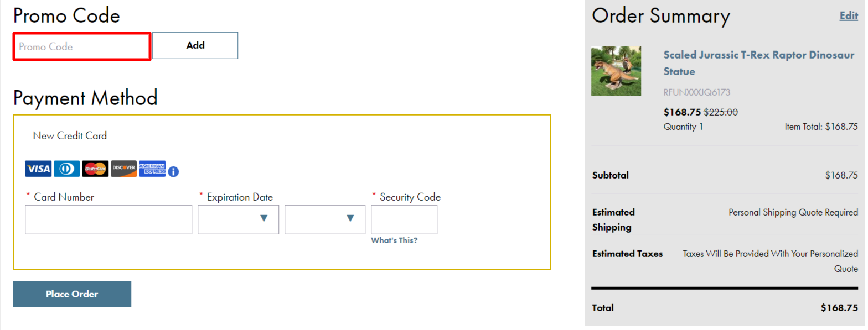This screenshot has width=868, height=330.
Task: Click into the Card Number field
Action: click(x=108, y=219)
